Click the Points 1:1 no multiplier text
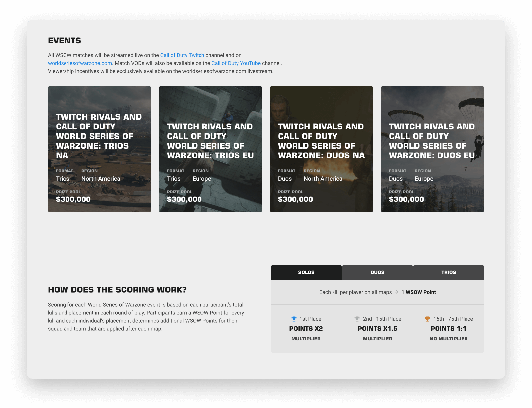 (448, 329)
